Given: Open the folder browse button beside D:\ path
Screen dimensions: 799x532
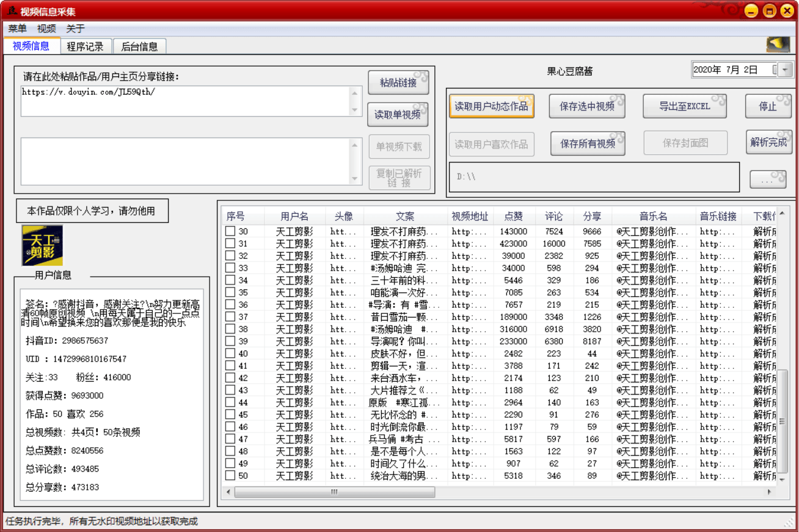Looking at the screenshot, I should [x=768, y=178].
